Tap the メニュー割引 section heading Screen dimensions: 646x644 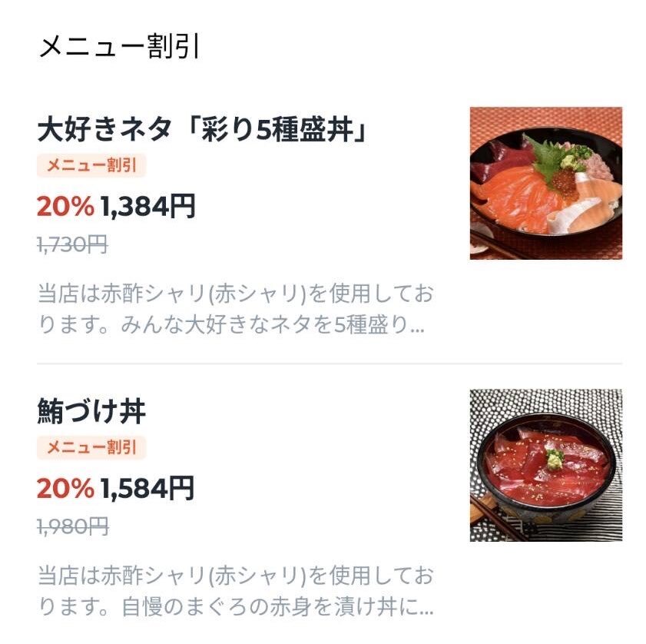[119, 47]
